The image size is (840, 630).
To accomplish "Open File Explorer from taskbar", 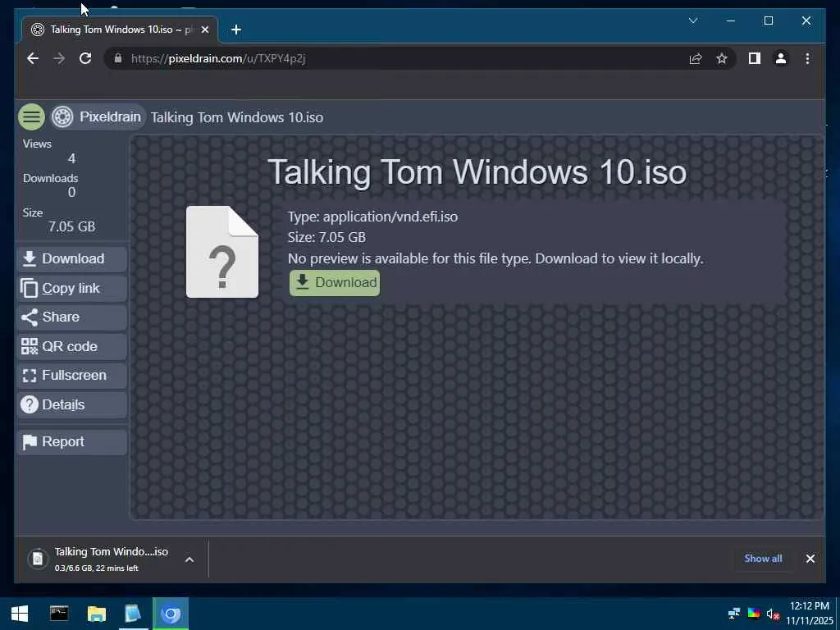I will pyautogui.click(x=97, y=614).
